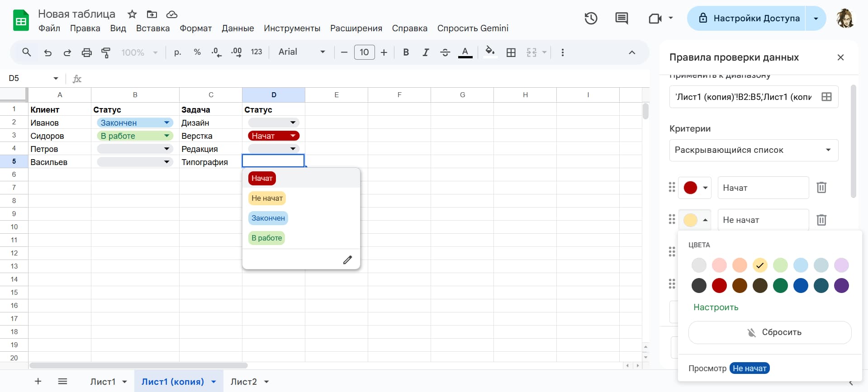Open the comments icon

coord(621,19)
